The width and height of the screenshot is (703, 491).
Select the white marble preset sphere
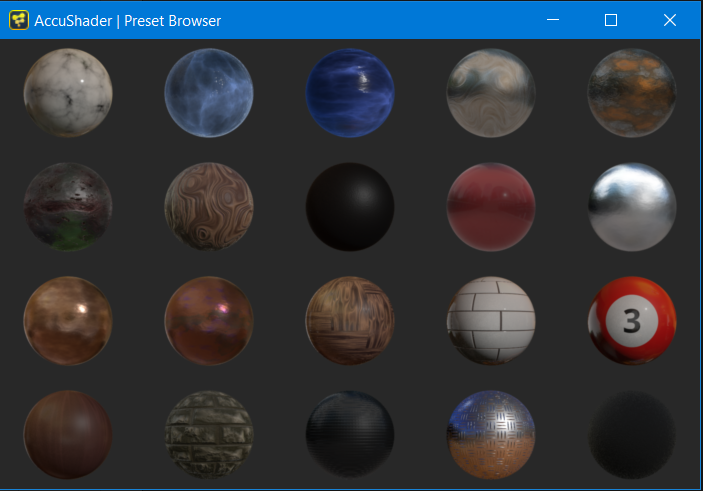(67, 93)
